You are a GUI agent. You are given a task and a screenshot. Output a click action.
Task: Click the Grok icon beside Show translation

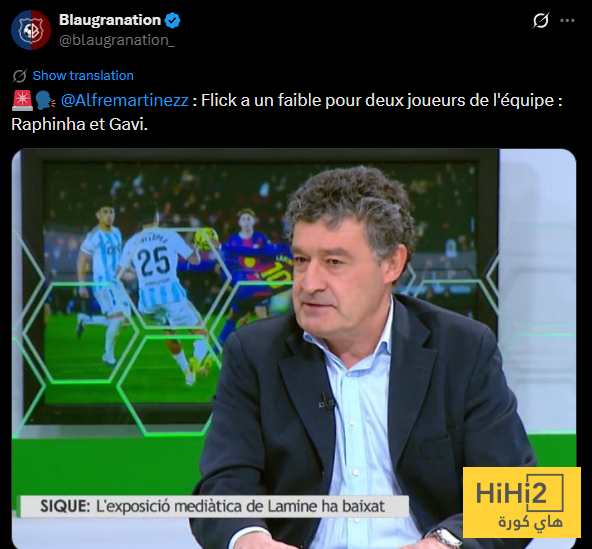point(20,76)
